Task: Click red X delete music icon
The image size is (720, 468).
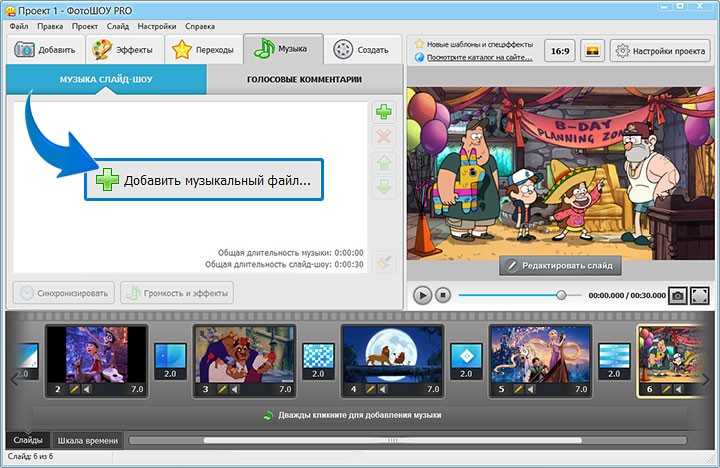Action: pos(384,136)
